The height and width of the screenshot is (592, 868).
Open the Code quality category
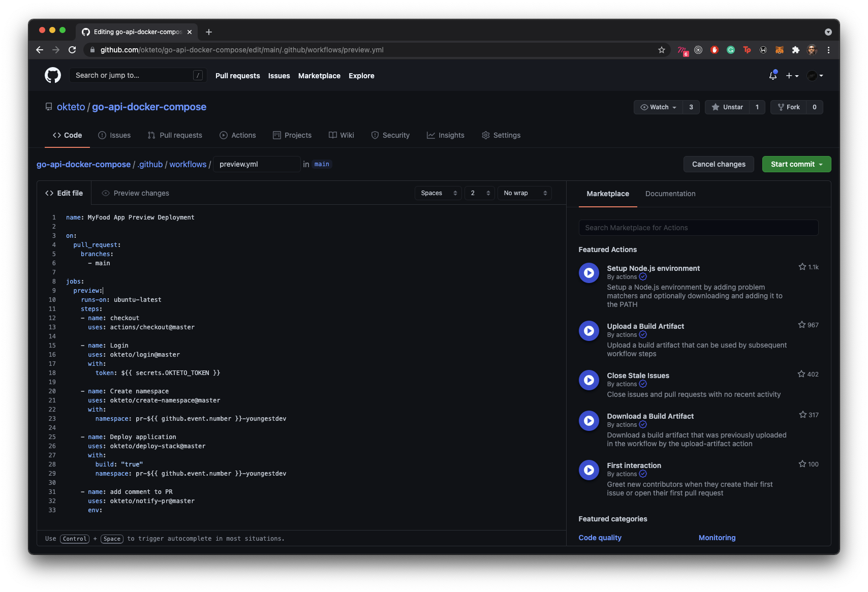click(600, 538)
